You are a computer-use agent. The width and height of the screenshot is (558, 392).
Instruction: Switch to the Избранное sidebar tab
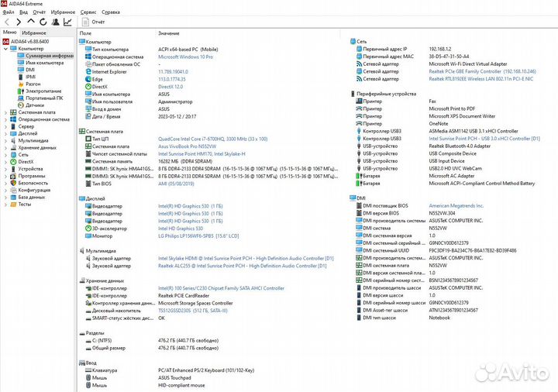point(34,33)
